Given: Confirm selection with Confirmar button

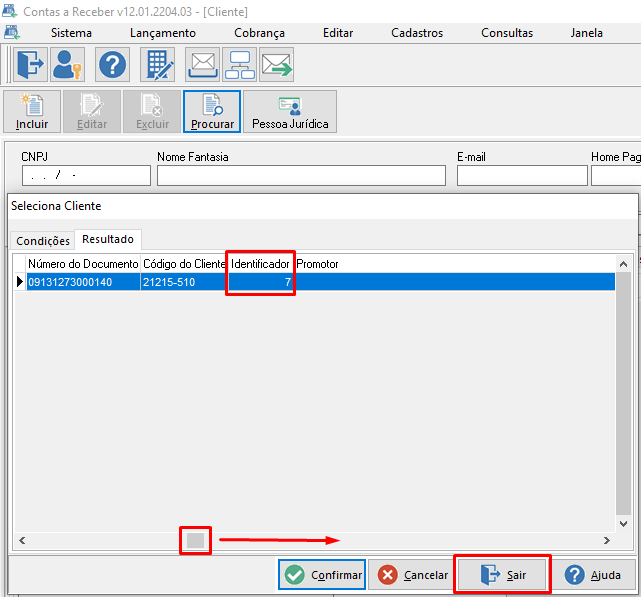Looking at the screenshot, I should 322,575.
